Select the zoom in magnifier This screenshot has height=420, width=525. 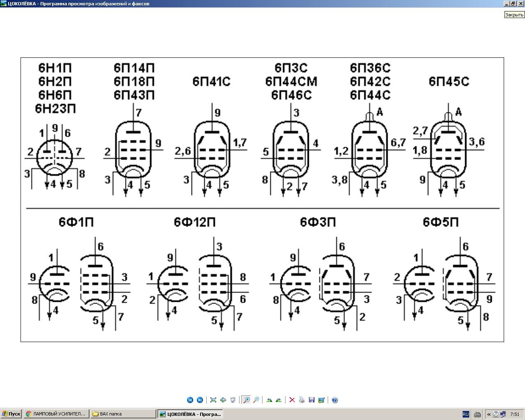[x=246, y=400]
